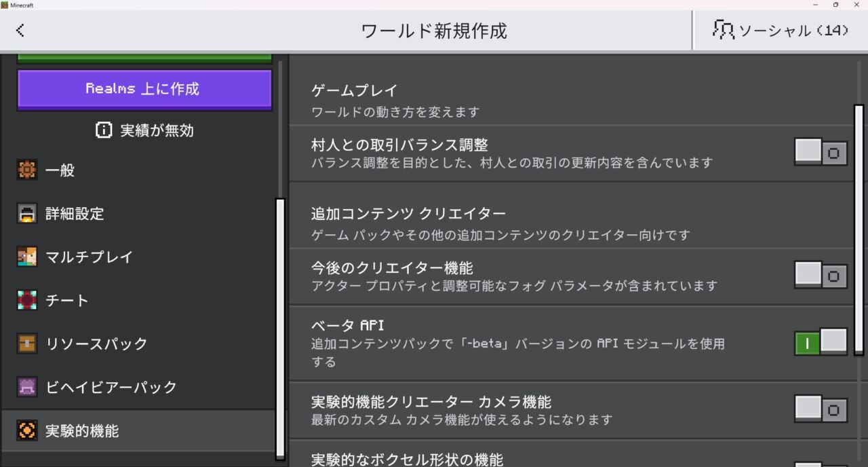
Task: Open the Social friends icon
Action: tap(723, 29)
